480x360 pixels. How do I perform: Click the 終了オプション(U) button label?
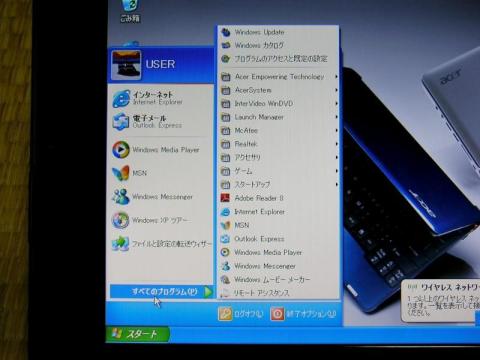pyautogui.click(x=311, y=314)
